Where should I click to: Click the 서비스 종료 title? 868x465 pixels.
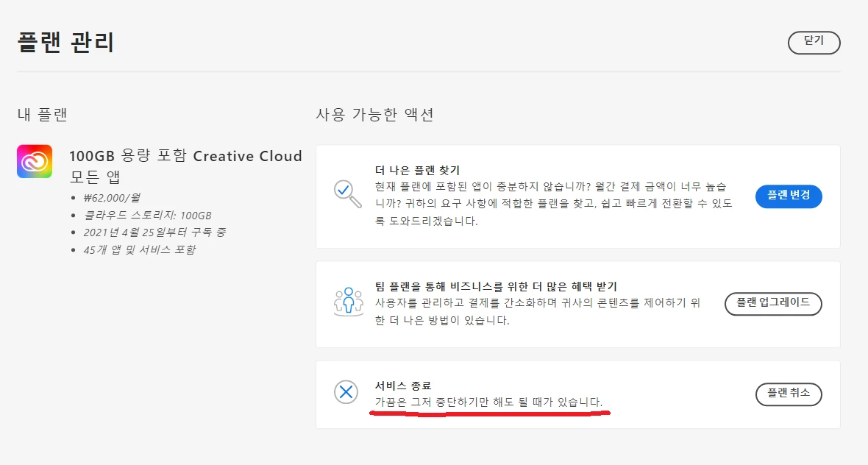click(x=403, y=386)
